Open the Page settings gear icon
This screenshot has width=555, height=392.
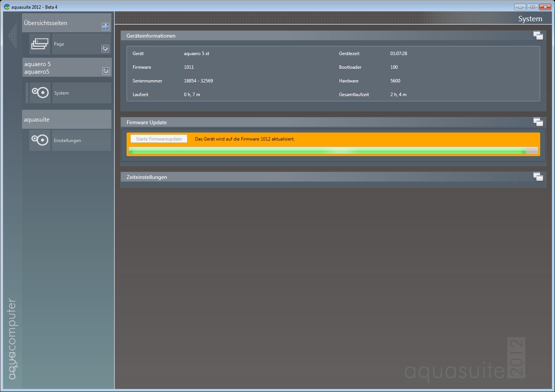(x=105, y=49)
